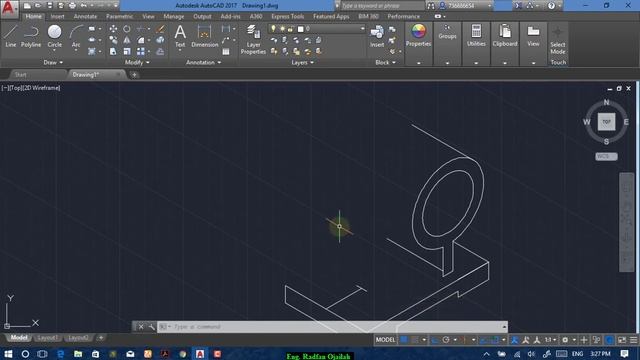Screen dimensions: 640x360
Task: Select the Rotate tool
Action: point(127,29)
